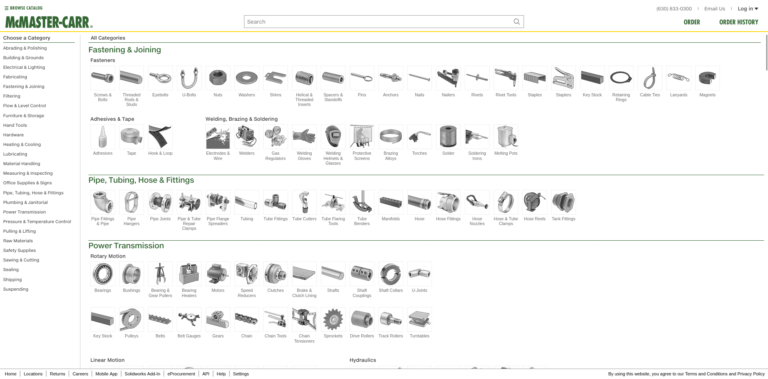Choose the Hook & Loop icon
This screenshot has width=768, height=379.
pos(160,137)
